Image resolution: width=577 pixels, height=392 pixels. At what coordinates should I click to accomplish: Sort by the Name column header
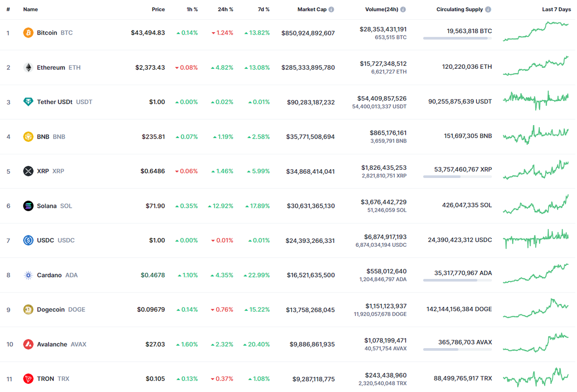[x=30, y=10]
